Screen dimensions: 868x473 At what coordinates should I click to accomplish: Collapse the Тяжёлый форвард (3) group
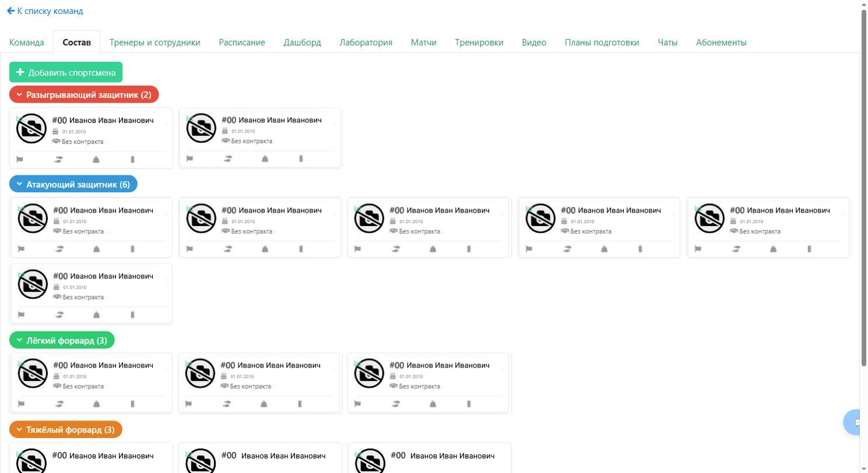point(66,430)
